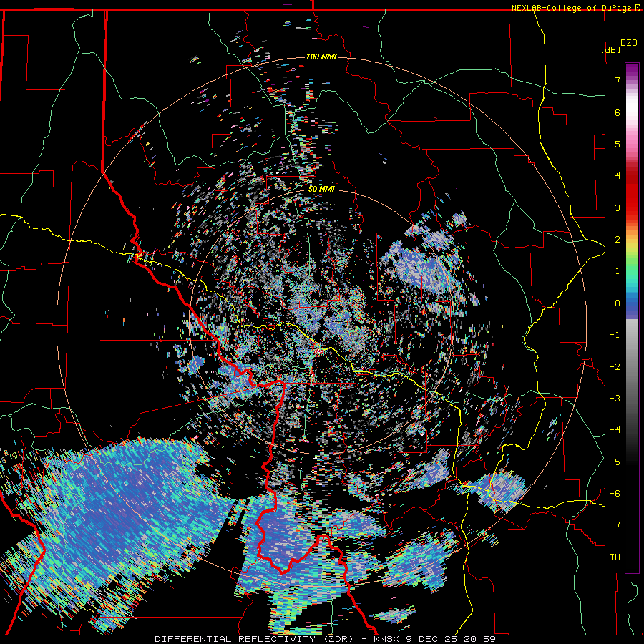Click the -4 value on the color scale
Screen dimensions: 644x644
click(x=615, y=430)
